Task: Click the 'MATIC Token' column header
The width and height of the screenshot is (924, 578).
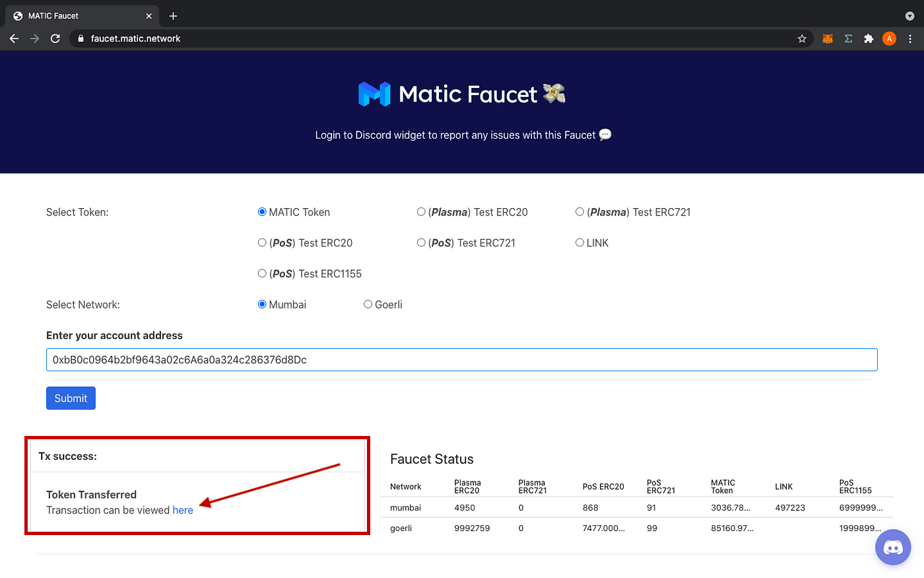Action: (x=723, y=487)
